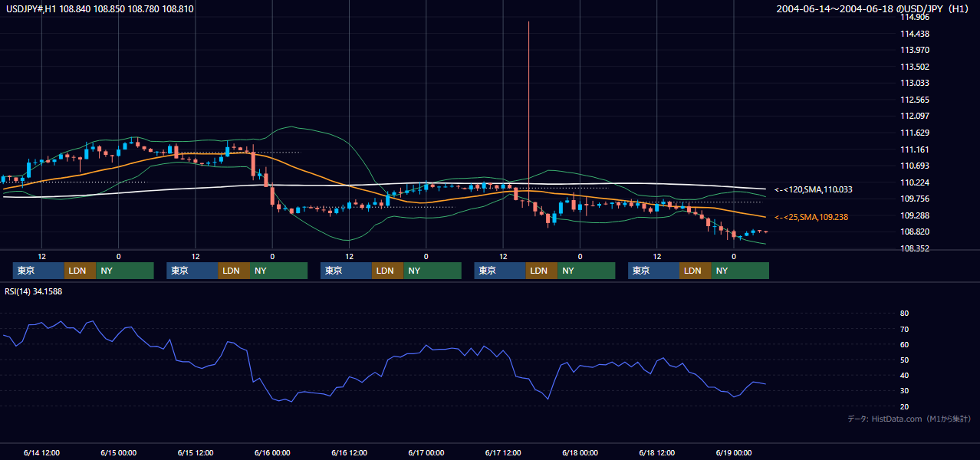
Task: Click price axis value 110.693
Action: coord(915,166)
